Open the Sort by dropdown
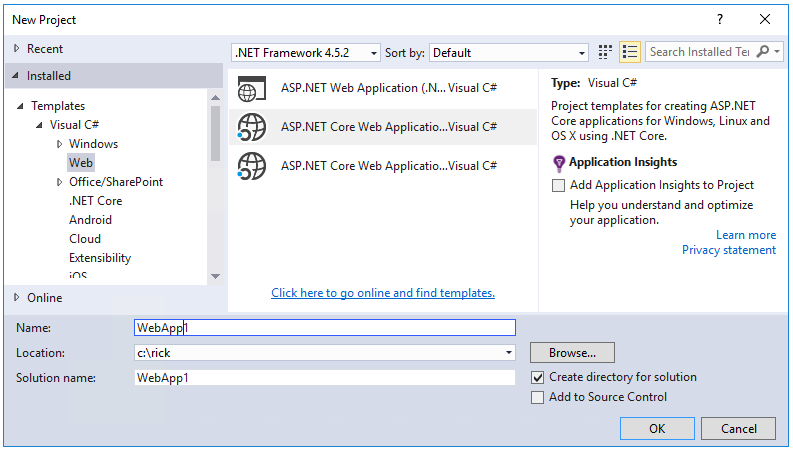The image size is (793, 452). click(510, 52)
